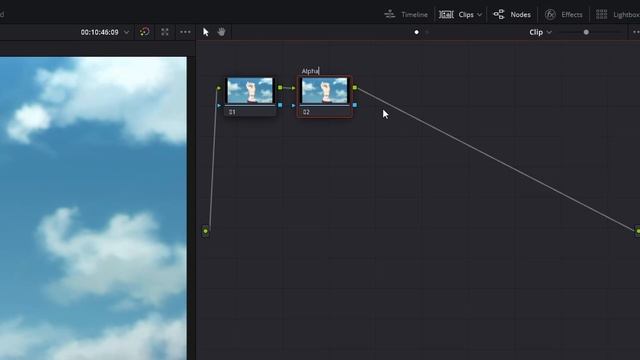Viewport: 640px width, 360px height.
Task: Click the viewer timecode 00:10:46:09
Action: coord(99,32)
